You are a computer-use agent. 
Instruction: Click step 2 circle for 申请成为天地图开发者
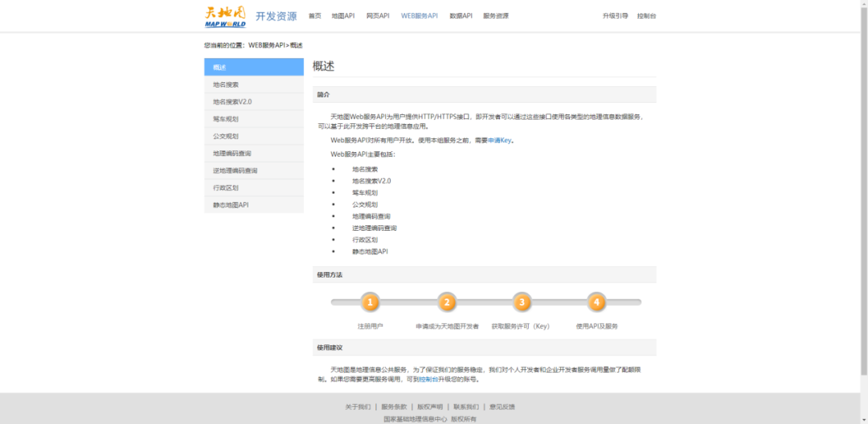pyautogui.click(x=447, y=302)
